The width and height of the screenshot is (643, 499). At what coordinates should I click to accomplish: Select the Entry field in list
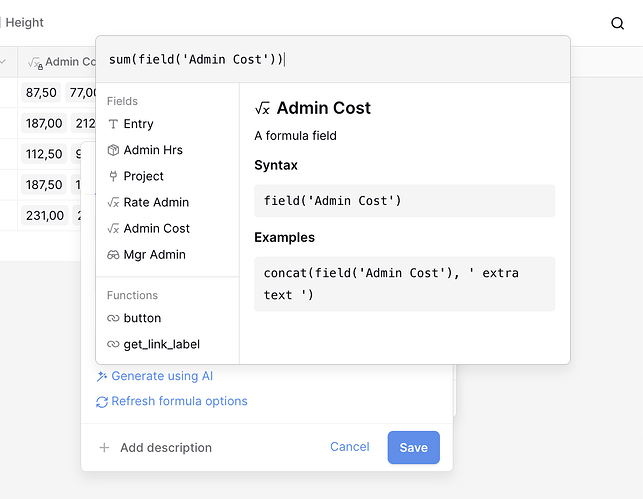point(138,124)
